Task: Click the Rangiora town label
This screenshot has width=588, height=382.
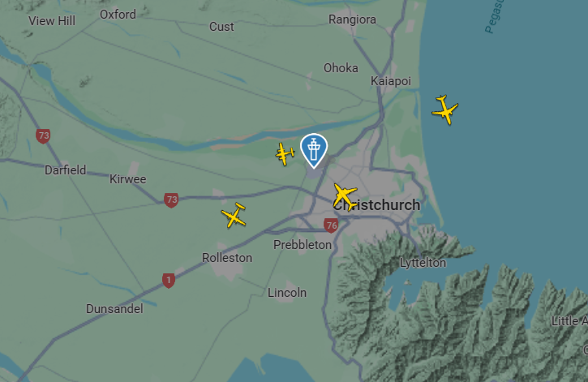Action: click(x=352, y=19)
